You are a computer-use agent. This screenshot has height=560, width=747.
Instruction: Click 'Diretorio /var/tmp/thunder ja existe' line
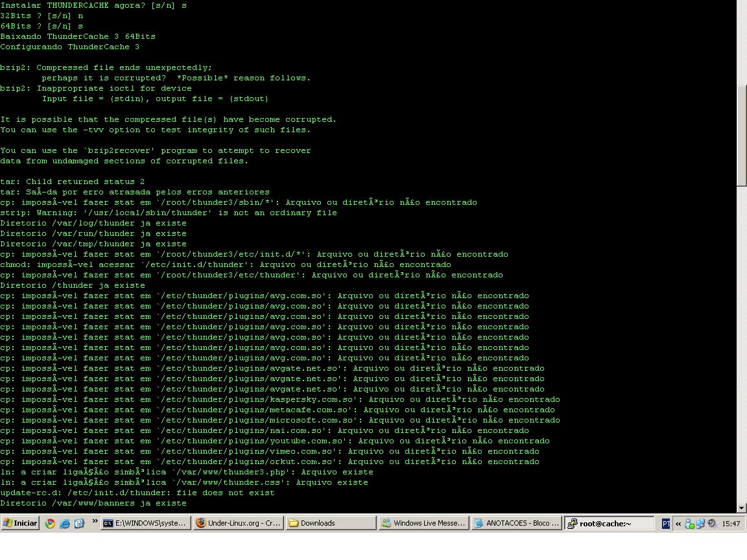click(93, 244)
